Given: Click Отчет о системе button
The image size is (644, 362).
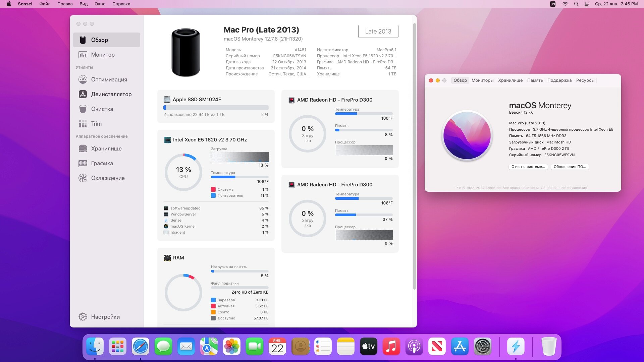Looking at the screenshot, I should (528, 167).
